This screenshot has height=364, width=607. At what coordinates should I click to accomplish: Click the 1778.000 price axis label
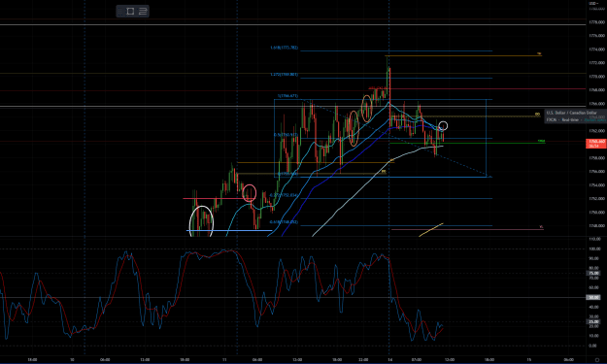tap(596, 22)
